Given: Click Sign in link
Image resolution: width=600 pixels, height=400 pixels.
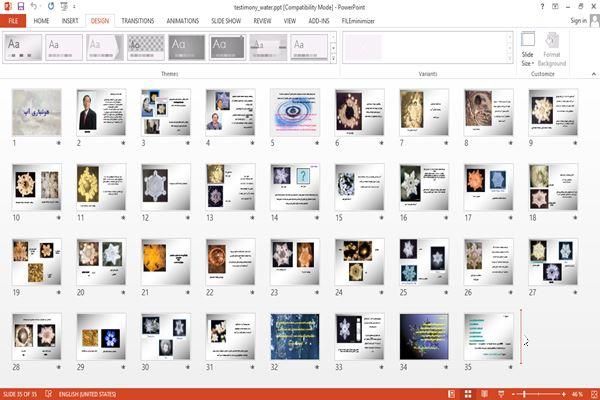Looking at the screenshot, I should [x=578, y=21].
